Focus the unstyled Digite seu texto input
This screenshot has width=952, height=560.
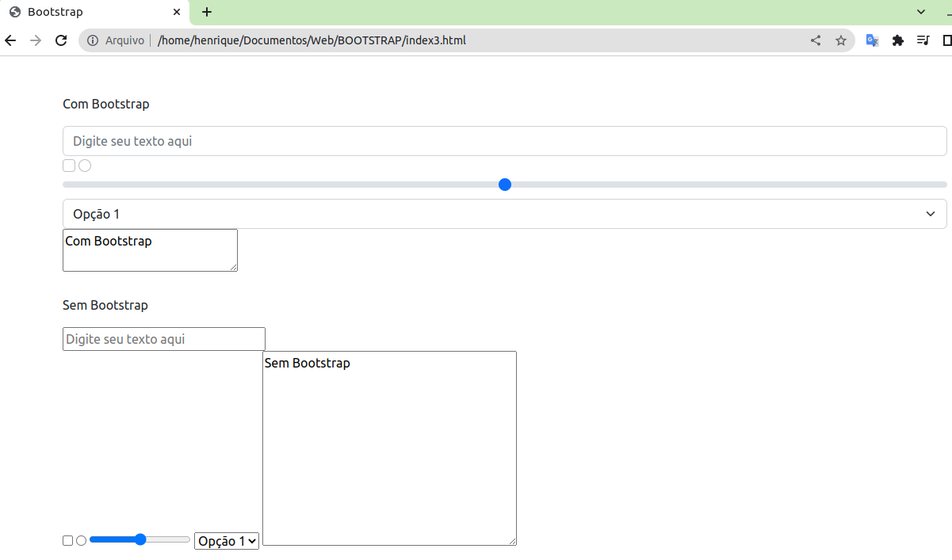164,339
